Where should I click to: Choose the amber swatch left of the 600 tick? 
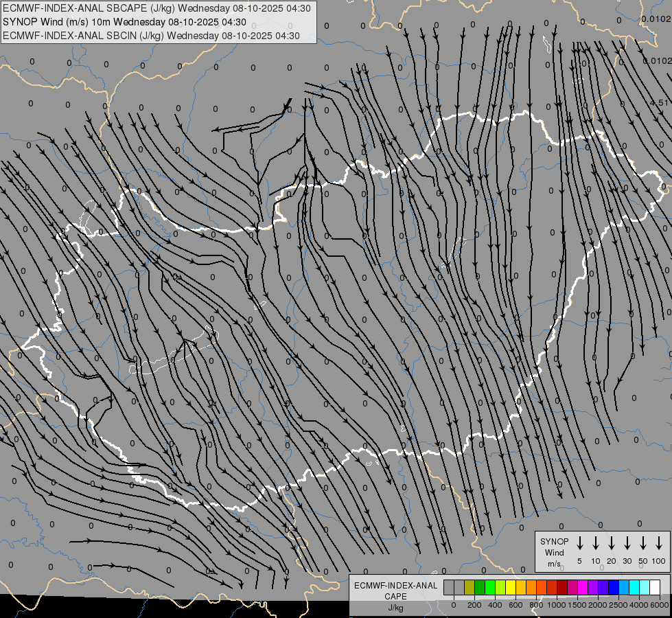tap(521, 587)
